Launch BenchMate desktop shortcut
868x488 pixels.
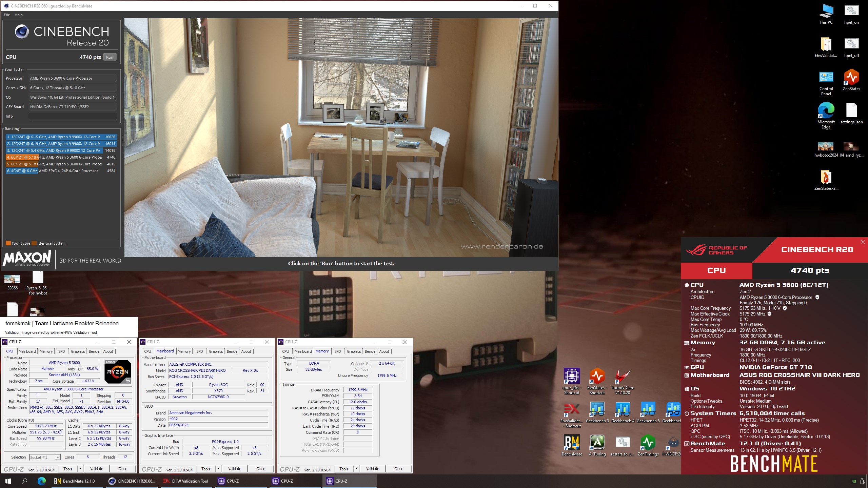coord(572,446)
